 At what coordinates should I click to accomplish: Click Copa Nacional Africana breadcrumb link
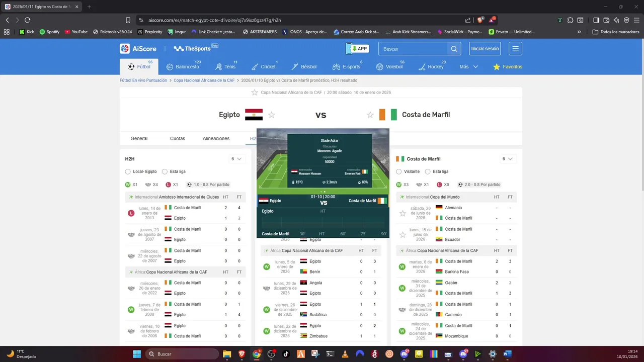click(204, 80)
